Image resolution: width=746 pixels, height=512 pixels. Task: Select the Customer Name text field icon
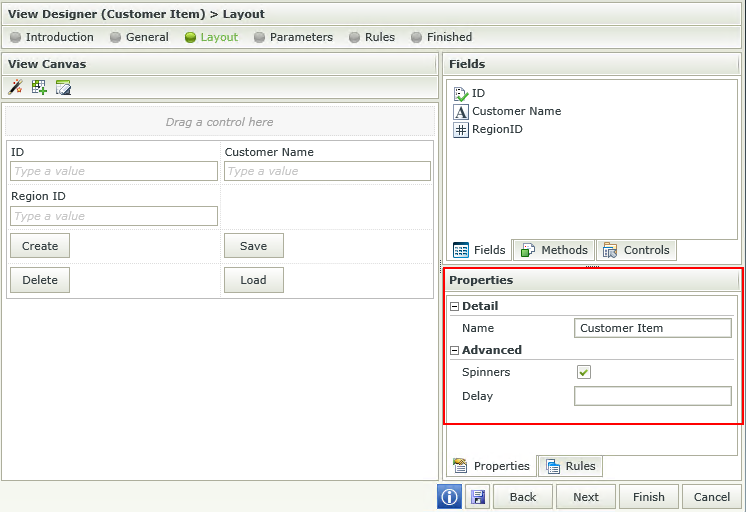[461, 112]
